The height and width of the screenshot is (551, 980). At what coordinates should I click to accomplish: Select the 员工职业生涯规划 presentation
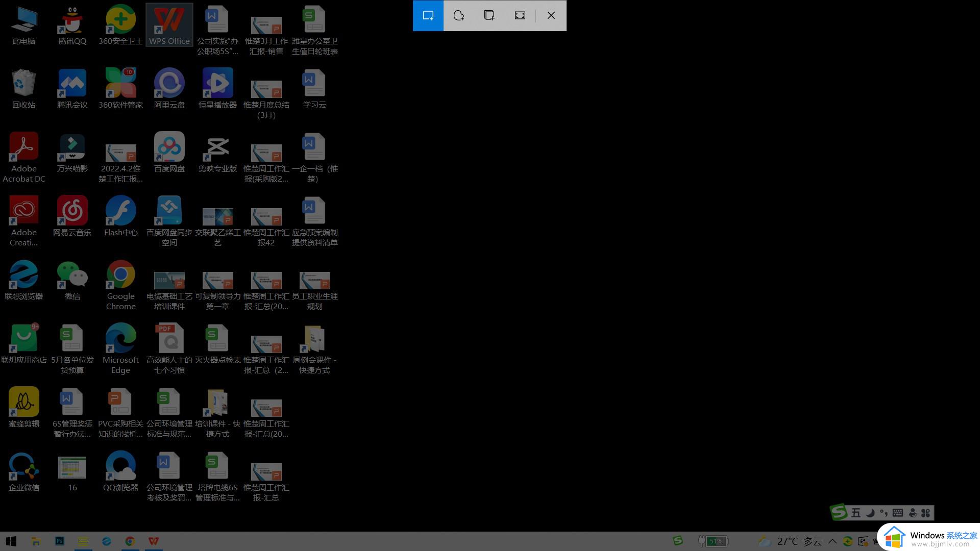click(314, 290)
